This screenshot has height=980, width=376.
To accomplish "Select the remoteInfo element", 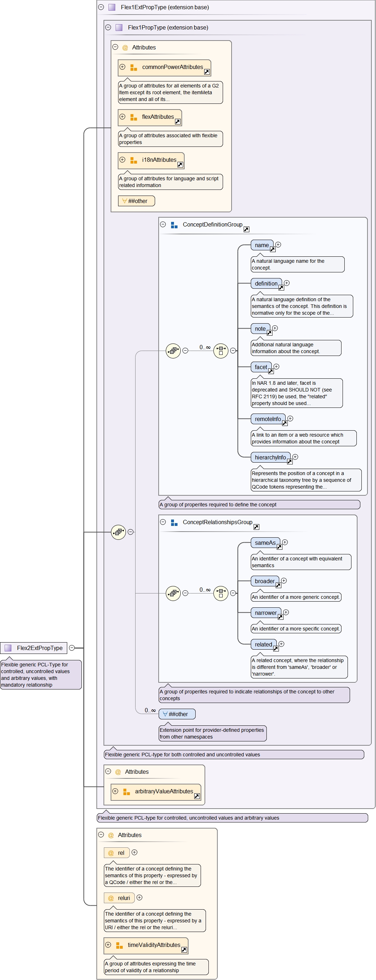I will pos(268,419).
